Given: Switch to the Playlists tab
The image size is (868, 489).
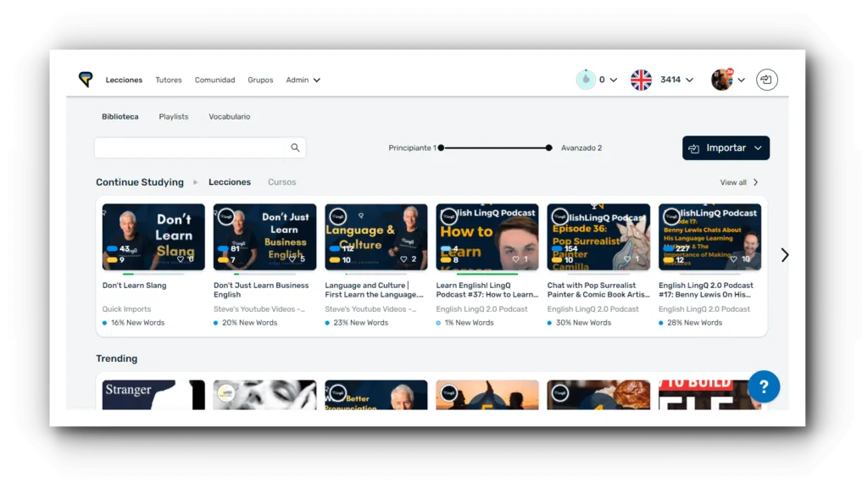Looking at the screenshot, I should (174, 117).
